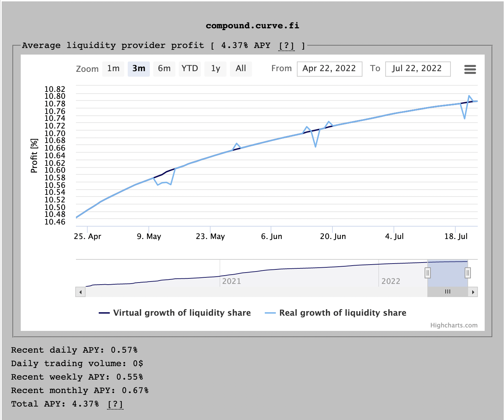Click the navigator scroll-left arrow
This screenshot has width=504, height=420.
coord(80,292)
